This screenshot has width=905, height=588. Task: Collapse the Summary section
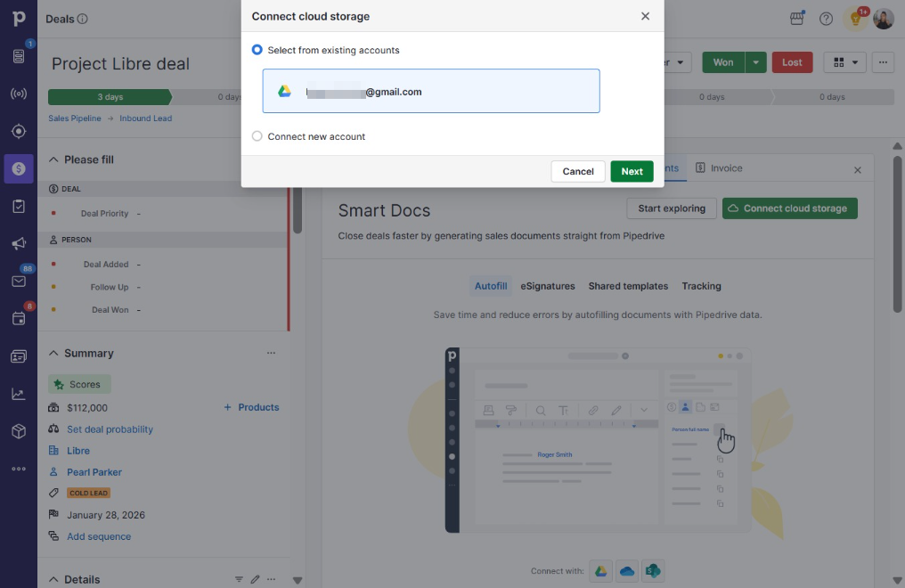pyautogui.click(x=53, y=353)
